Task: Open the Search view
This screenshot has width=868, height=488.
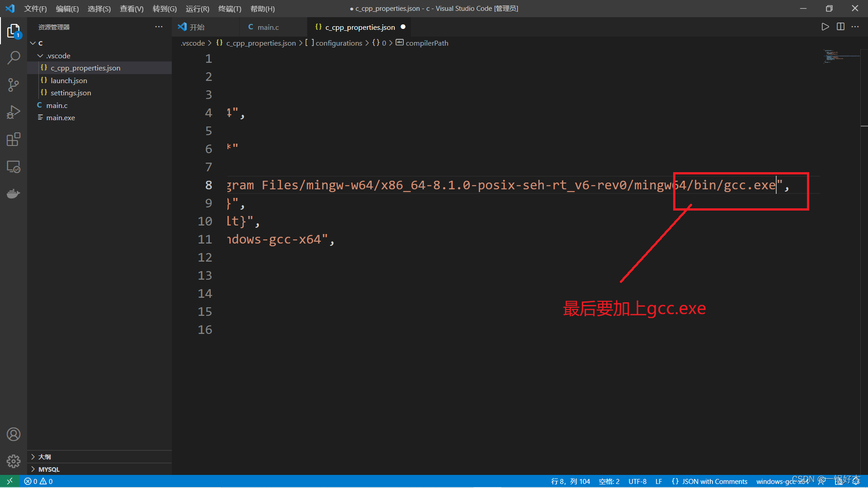Action: coord(14,57)
